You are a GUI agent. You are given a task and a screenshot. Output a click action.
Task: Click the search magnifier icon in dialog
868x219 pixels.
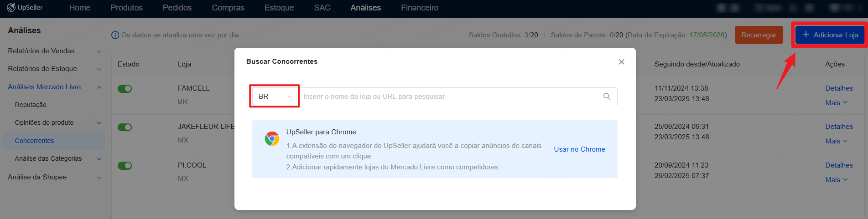point(607,97)
